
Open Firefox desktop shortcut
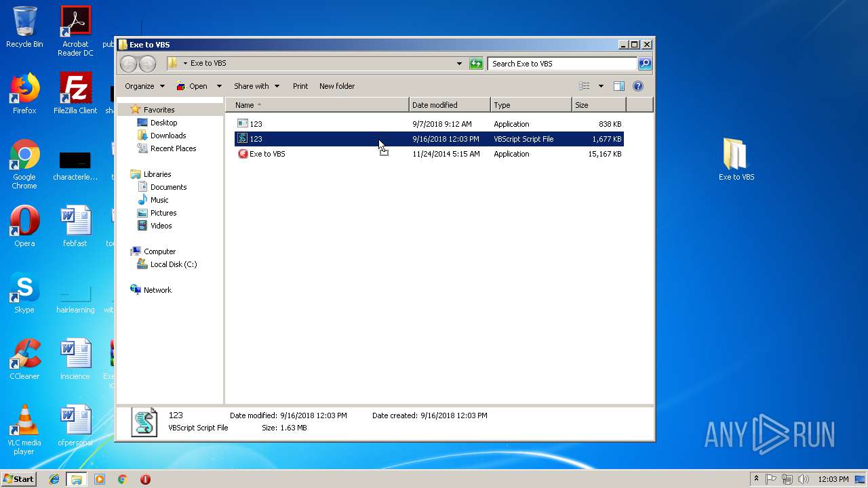(24, 93)
